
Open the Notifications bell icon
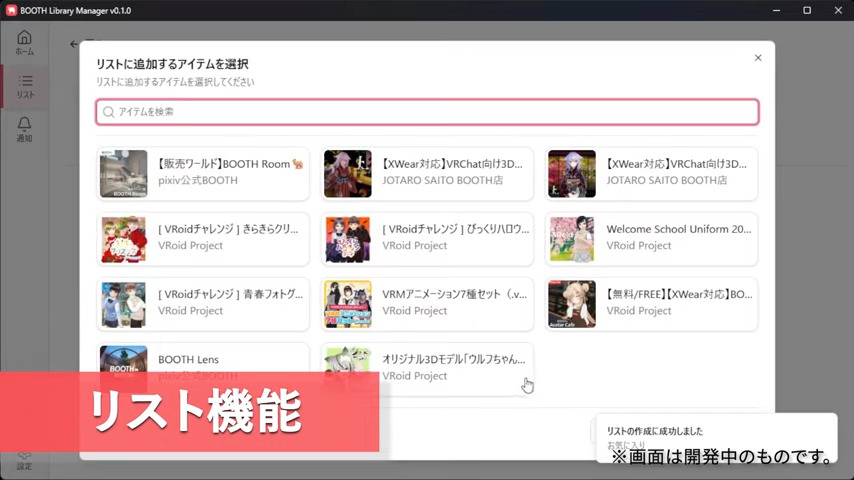tap(24, 129)
